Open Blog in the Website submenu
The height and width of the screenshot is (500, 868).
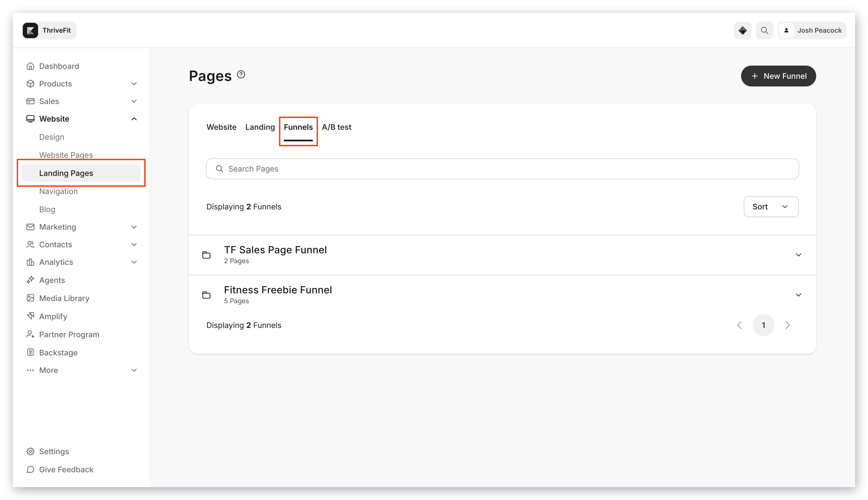tap(47, 209)
